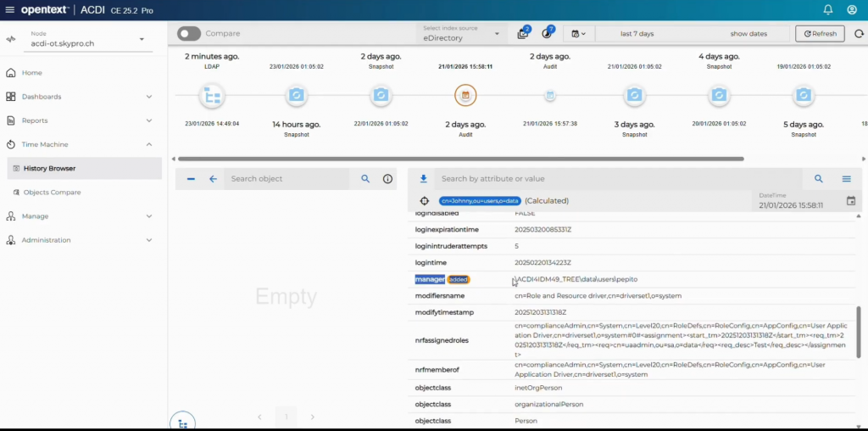868x431 pixels.
Task: Focus the Search by attribute or value field
Action: (618, 178)
